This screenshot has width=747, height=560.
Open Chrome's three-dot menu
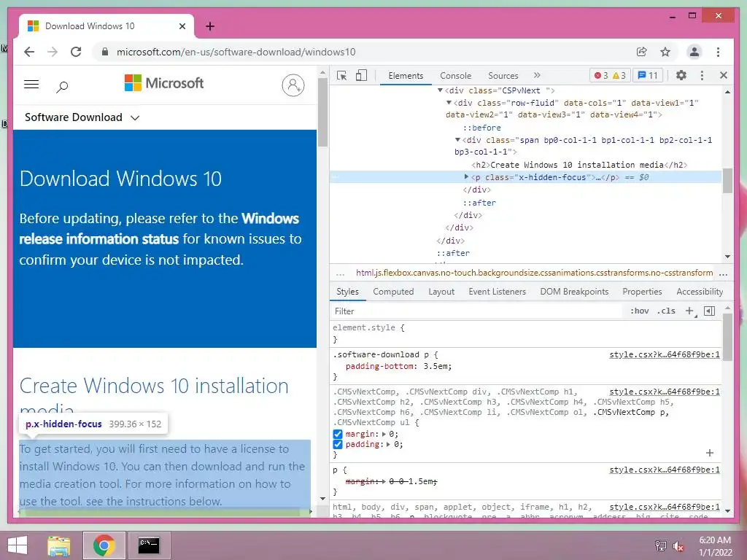pyautogui.click(x=718, y=52)
